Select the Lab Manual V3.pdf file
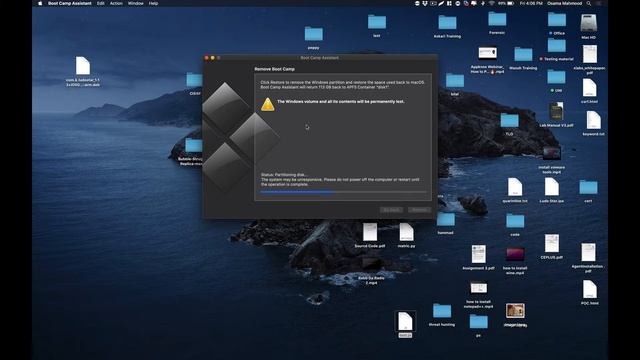Image resolution: width=640 pixels, height=360 pixels. click(x=556, y=111)
